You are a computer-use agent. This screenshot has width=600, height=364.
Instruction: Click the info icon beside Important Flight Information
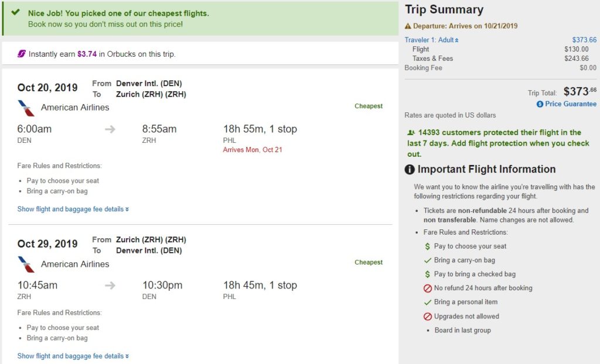[410, 170]
